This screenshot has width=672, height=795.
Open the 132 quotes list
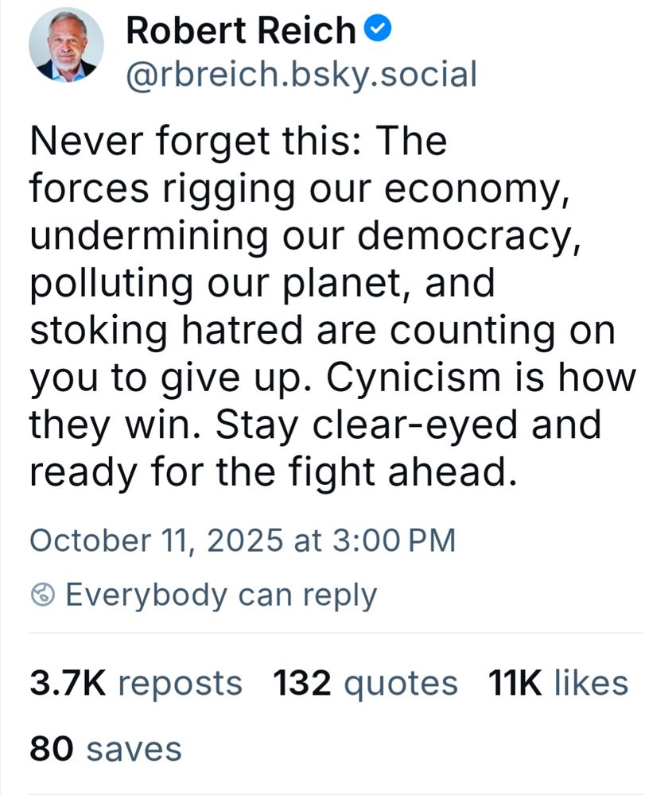tap(365, 683)
